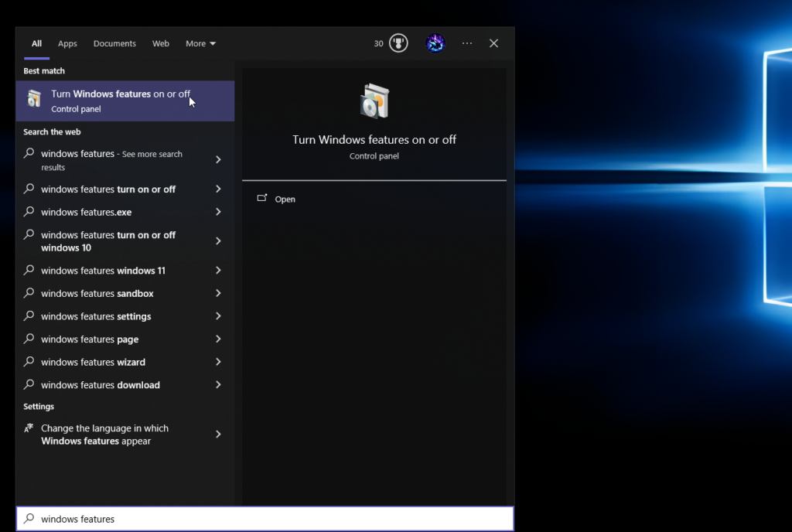
Task: Click the magnifier beside windows features wizard
Action: coord(29,361)
